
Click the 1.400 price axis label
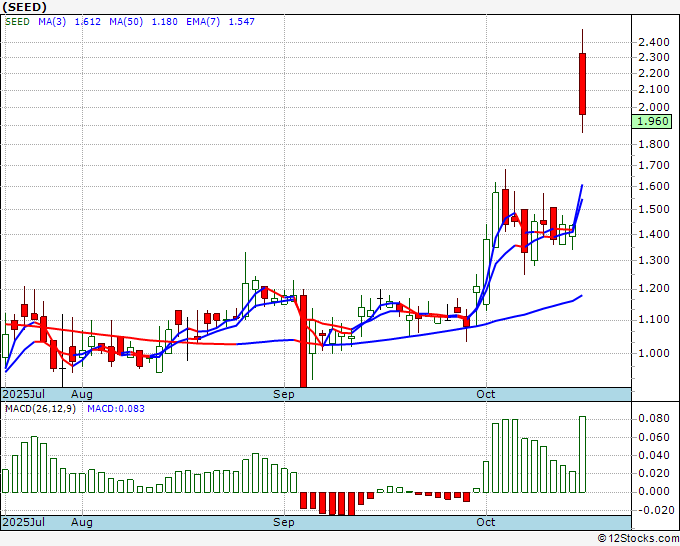point(654,234)
